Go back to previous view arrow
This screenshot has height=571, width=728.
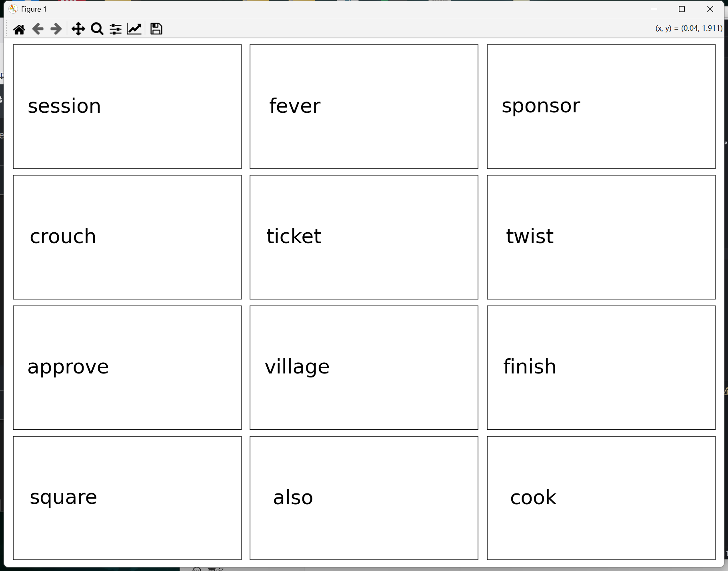point(38,29)
